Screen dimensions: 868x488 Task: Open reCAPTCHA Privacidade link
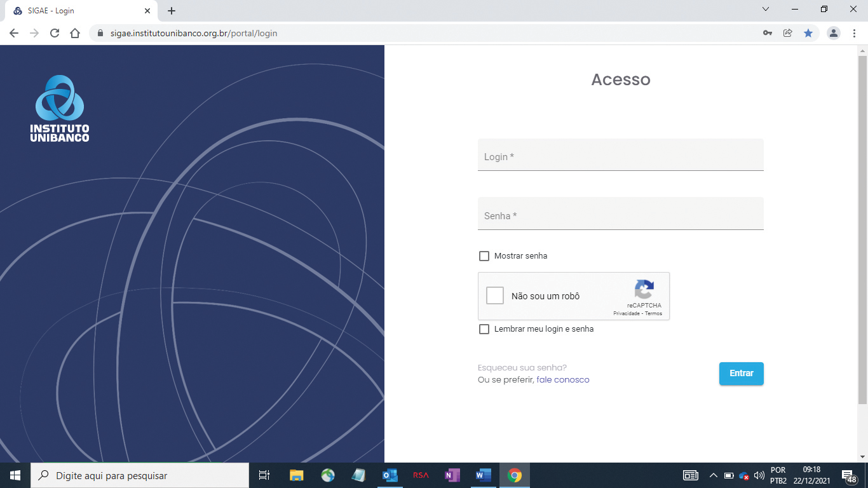point(626,313)
